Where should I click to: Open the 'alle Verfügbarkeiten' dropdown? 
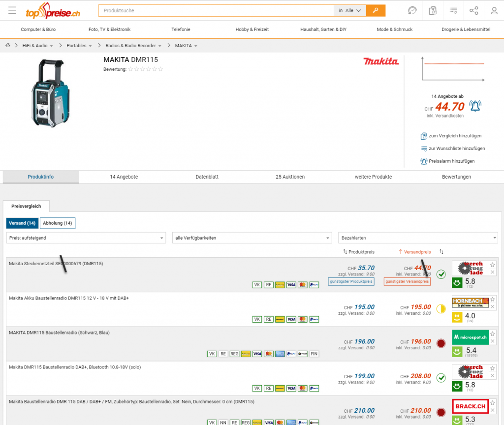252,238
